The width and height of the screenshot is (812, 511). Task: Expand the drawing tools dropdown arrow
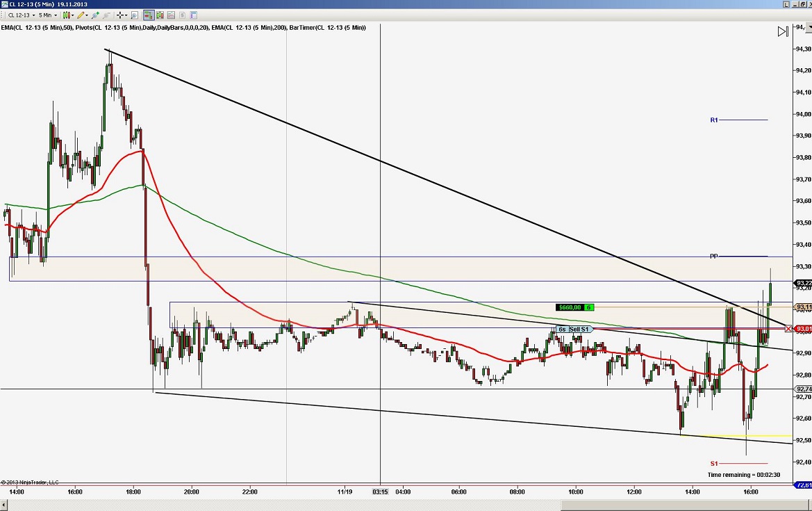[x=86, y=15]
